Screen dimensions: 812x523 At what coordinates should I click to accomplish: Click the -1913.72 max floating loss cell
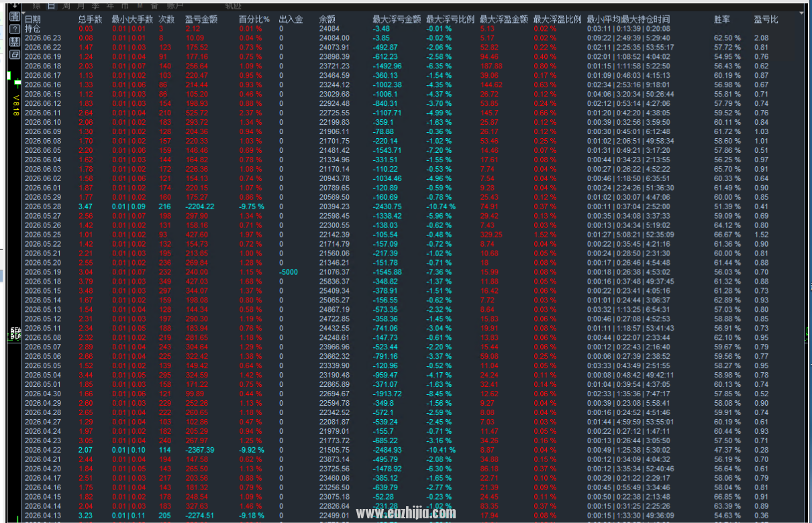[x=387, y=394]
